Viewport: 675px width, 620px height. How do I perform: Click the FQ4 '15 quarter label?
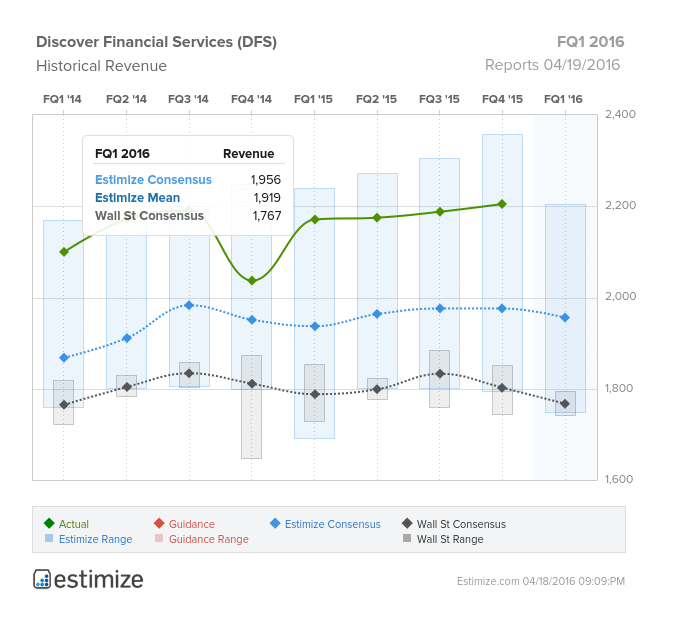pos(502,99)
